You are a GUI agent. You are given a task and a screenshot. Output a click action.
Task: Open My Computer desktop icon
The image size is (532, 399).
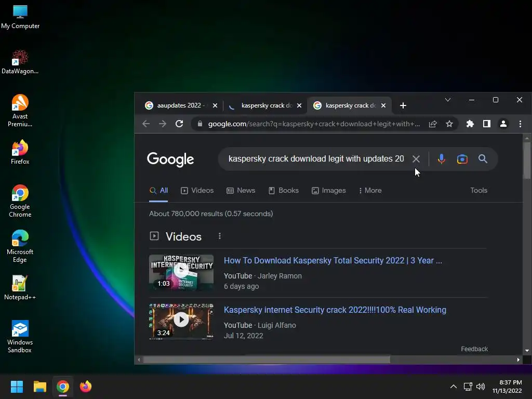(20, 17)
